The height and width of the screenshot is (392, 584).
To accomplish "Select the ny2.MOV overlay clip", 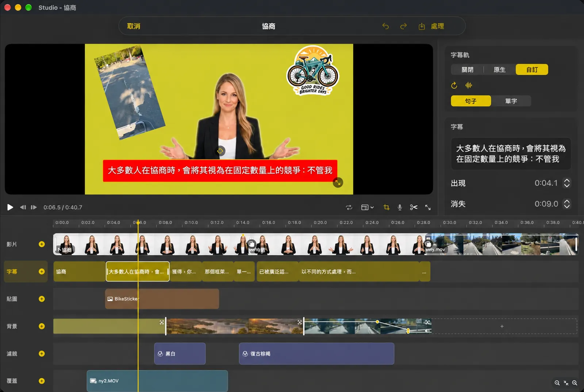I will coord(157,381).
